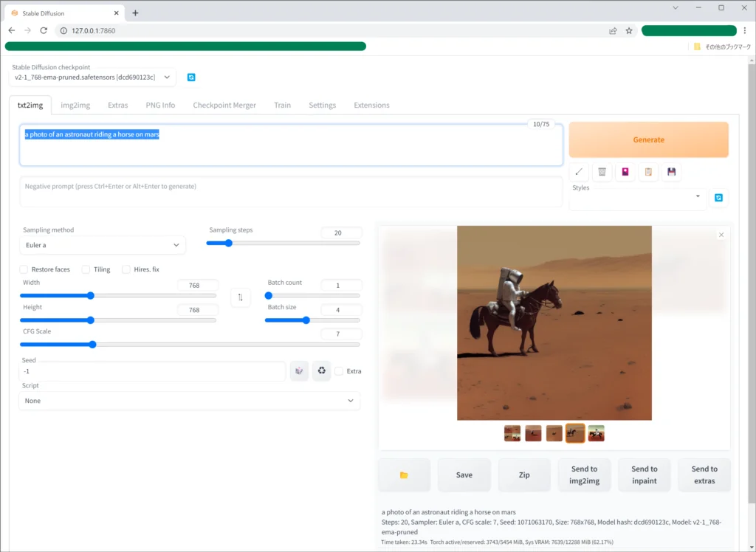The width and height of the screenshot is (756, 552).
Task: Open the Extensions tab
Action: click(371, 106)
